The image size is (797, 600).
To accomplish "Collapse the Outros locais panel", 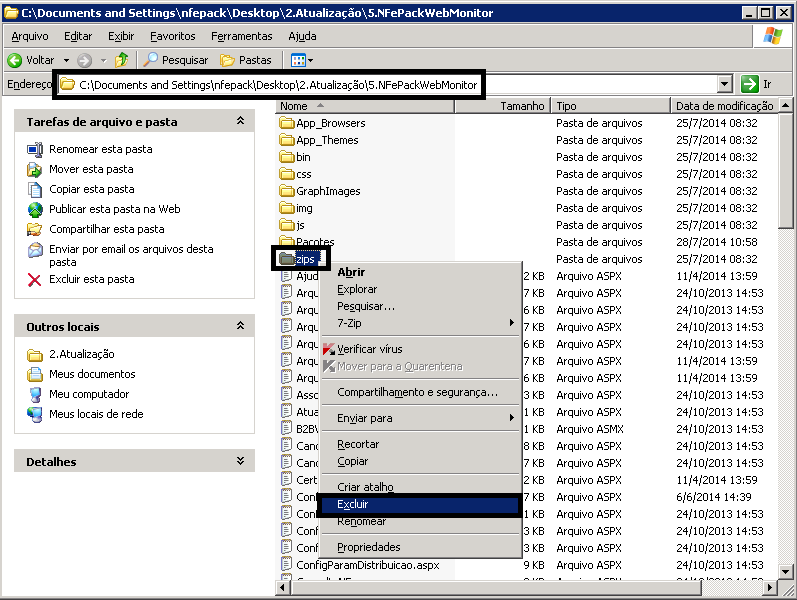I will click(x=240, y=326).
